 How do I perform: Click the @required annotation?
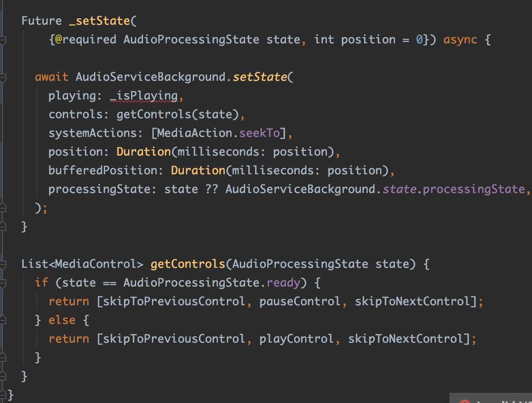point(86,40)
